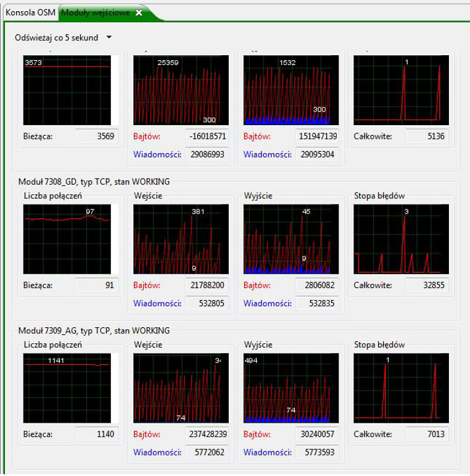Click the Bajtów value 2806082 field

click(317, 285)
